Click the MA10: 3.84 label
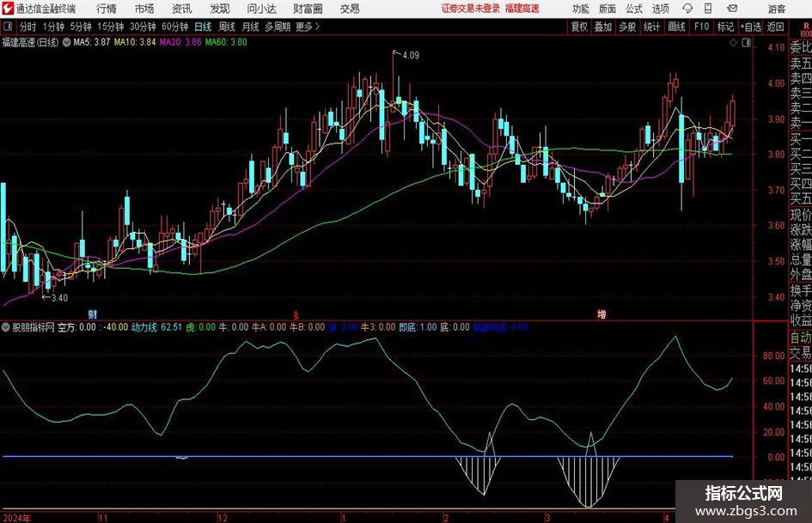The height and width of the screenshot is (523, 812). 135,42
